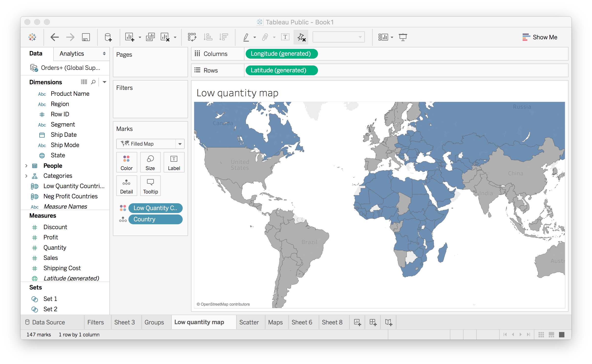Open the Color marks card button

click(127, 162)
